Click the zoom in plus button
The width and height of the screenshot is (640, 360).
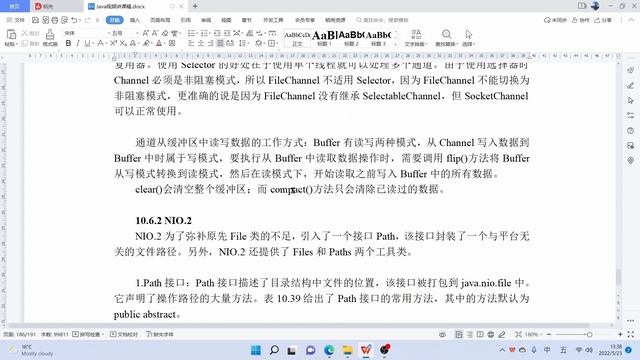(x=620, y=334)
